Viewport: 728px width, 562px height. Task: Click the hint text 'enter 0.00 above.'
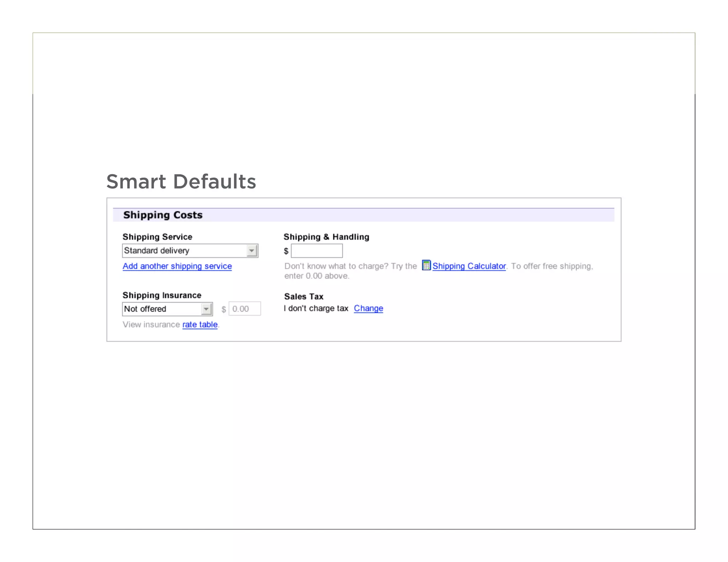(x=317, y=276)
